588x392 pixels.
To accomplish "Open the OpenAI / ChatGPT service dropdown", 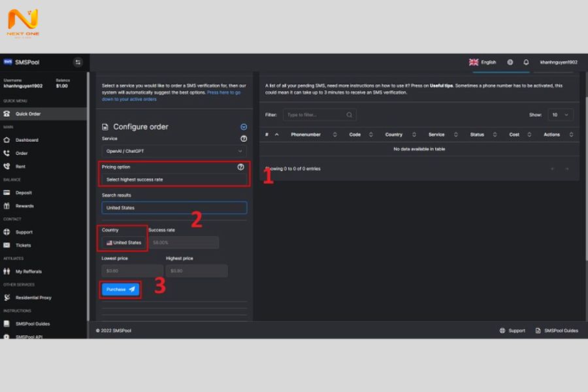I will (174, 151).
